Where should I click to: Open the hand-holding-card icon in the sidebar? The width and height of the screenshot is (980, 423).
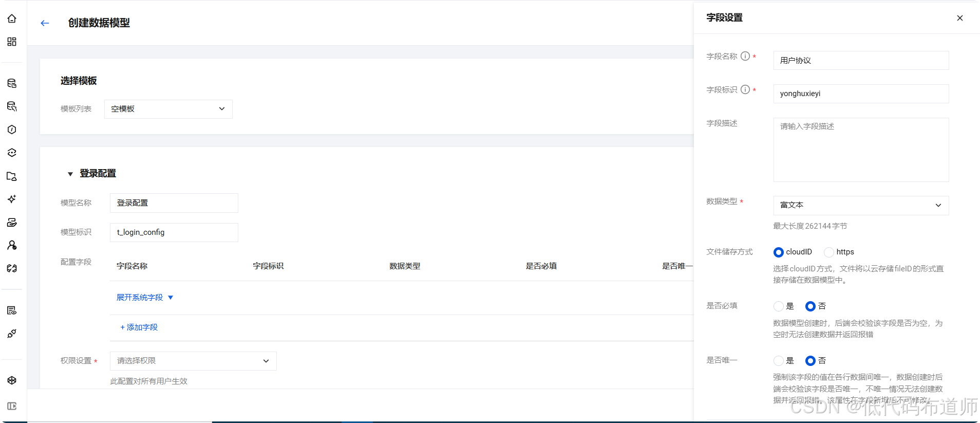12,222
